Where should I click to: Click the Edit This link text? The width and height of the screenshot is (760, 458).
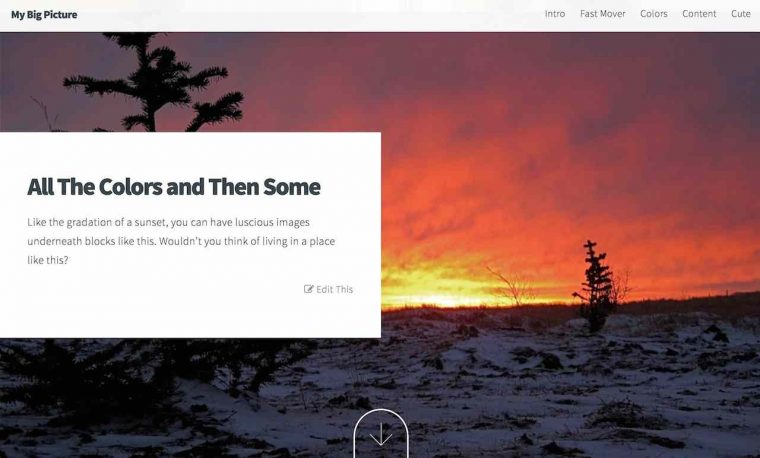point(334,289)
